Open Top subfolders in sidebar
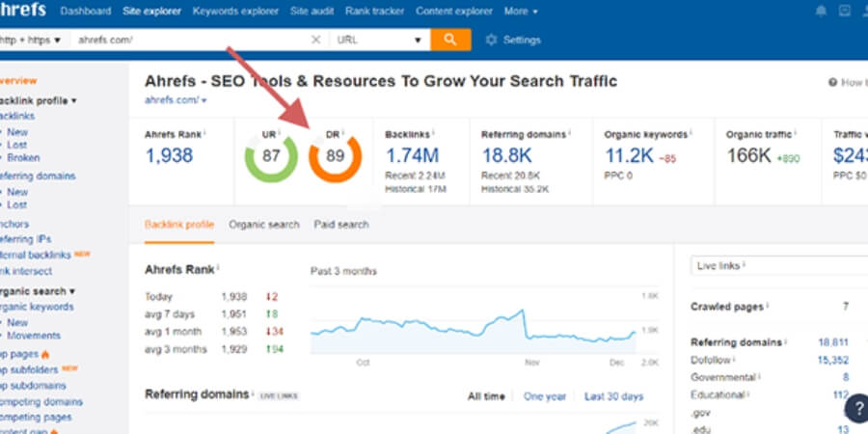This screenshot has width=868, height=434. tap(29, 369)
